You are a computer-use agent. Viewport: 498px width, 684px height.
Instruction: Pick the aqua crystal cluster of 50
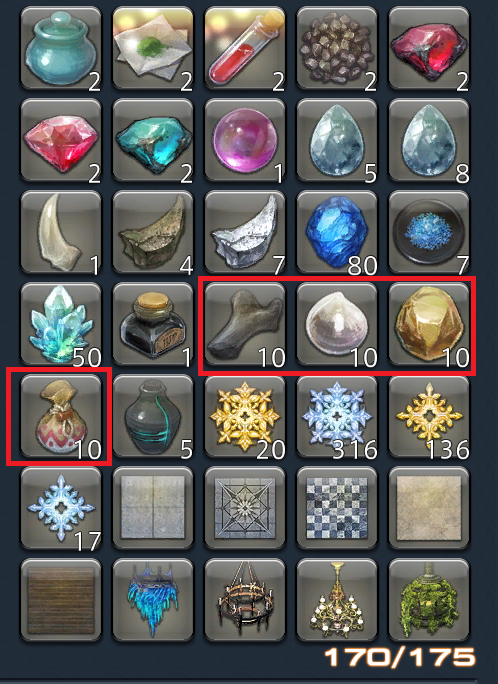61,324
